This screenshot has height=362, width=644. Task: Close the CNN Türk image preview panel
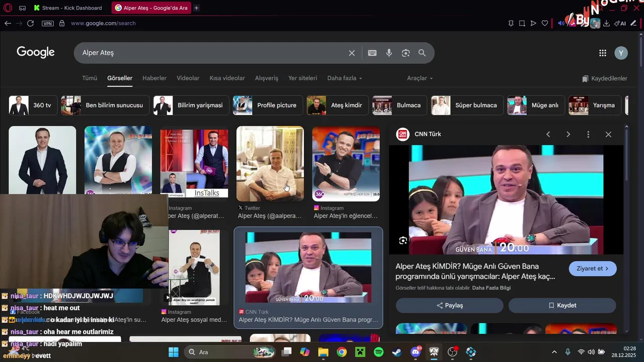(x=608, y=134)
